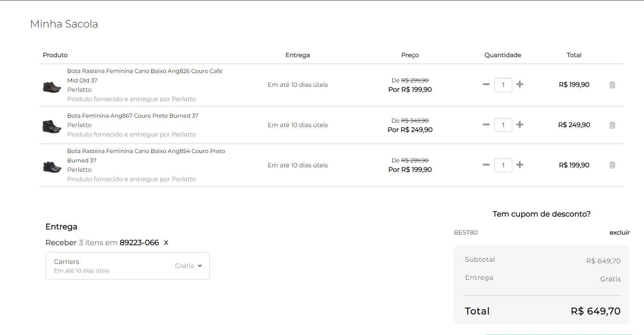Click the Minha Sacola page title
Viewport: 644px width, 335px height.
click(64, 24)
